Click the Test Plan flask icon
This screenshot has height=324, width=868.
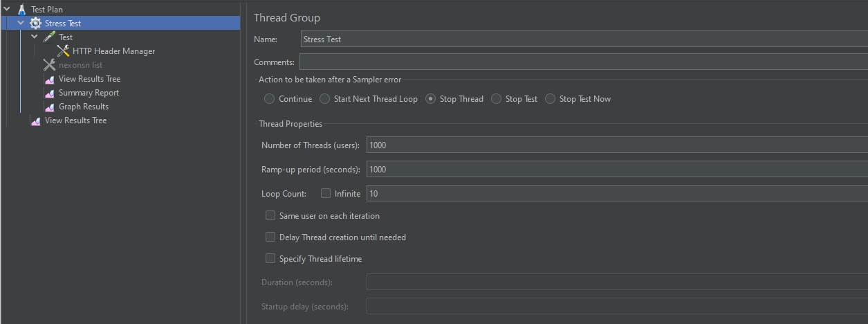click(x=21, y=10)
